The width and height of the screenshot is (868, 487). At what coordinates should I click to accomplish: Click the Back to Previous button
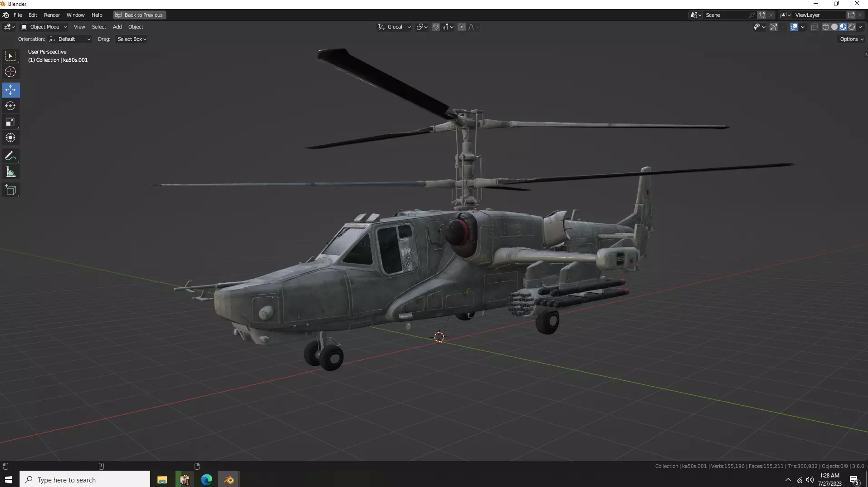[x=139, y=15]
